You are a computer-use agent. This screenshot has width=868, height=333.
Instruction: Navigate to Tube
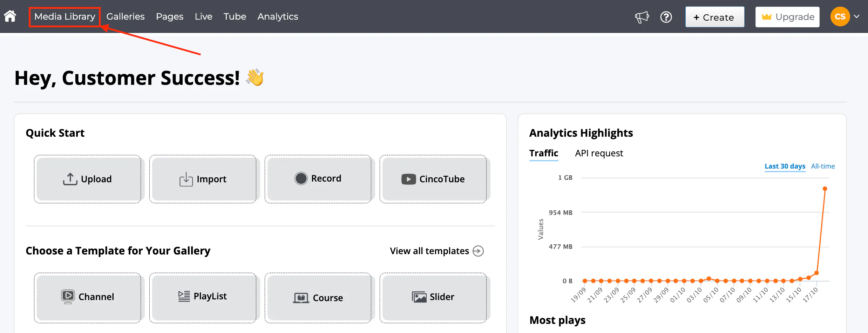235,16
